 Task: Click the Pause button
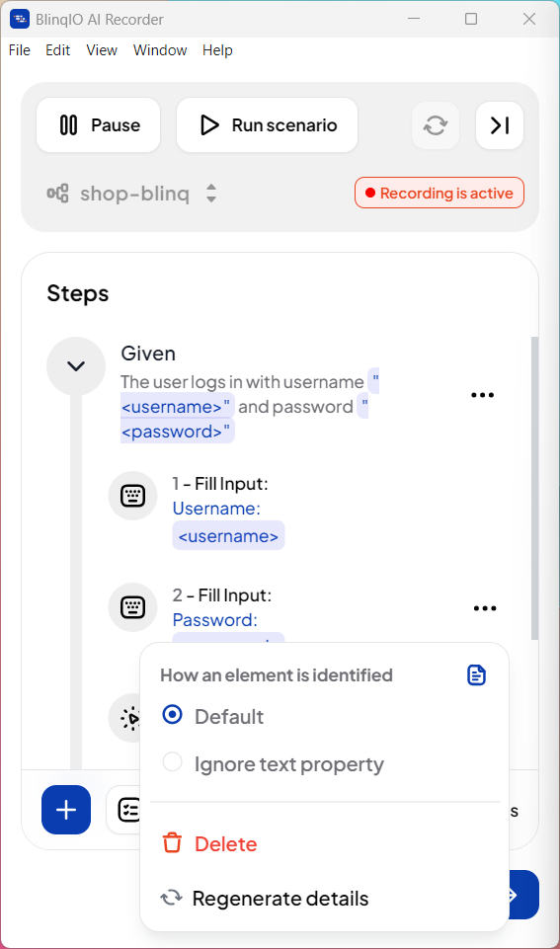click(x=98, y=125)
